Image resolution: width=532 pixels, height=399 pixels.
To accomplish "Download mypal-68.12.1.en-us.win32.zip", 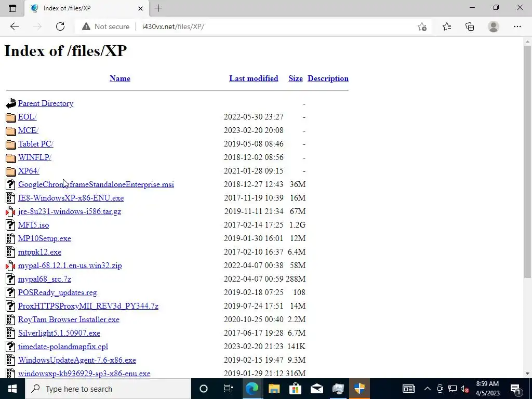I will 70,265.
